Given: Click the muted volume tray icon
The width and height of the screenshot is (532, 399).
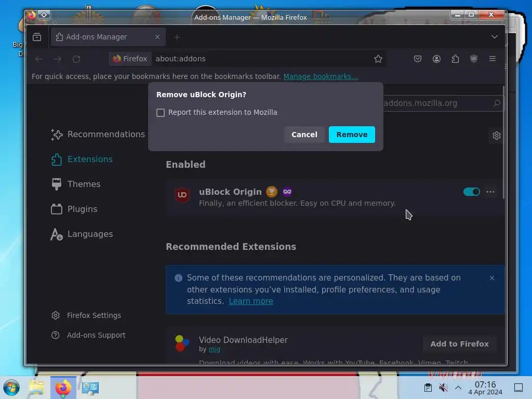Looking at the screenshot, I should 443,388.
